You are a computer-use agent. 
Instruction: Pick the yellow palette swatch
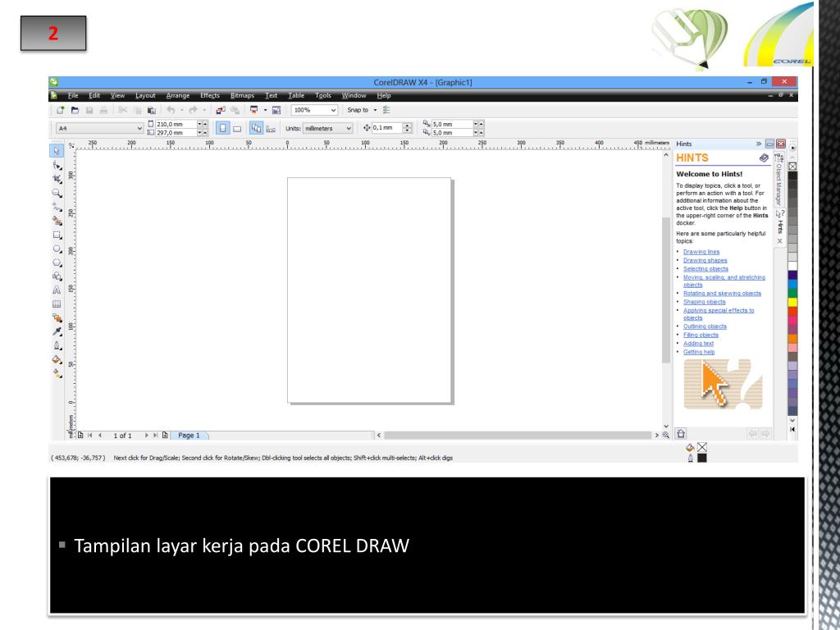(792, 302)
